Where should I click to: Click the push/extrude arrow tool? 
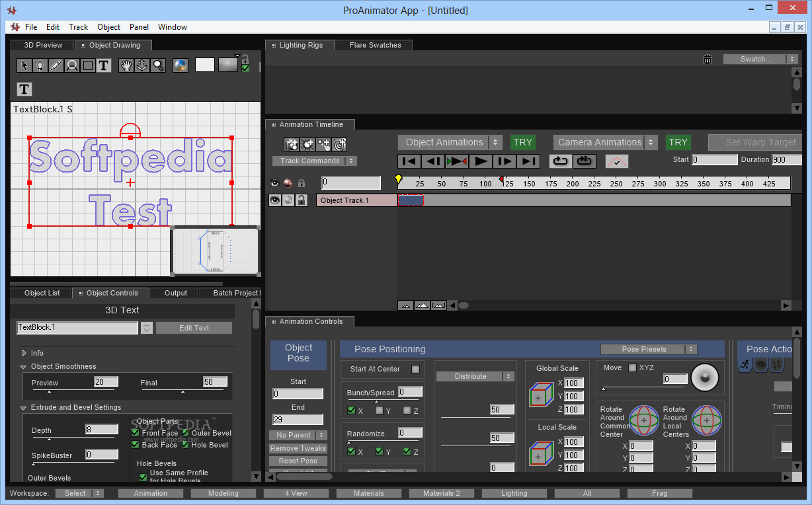[x=142, y=65]
